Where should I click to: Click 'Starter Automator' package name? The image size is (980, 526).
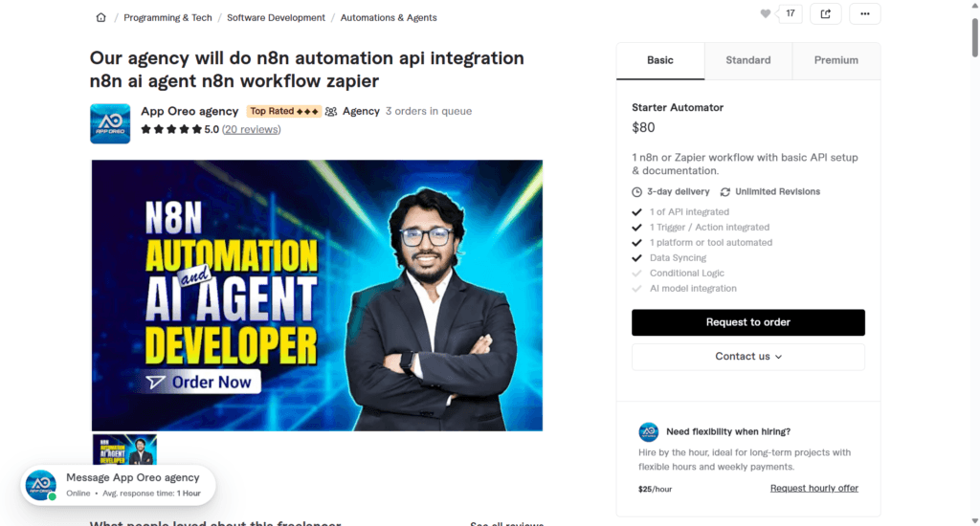(x=678, y=107)
